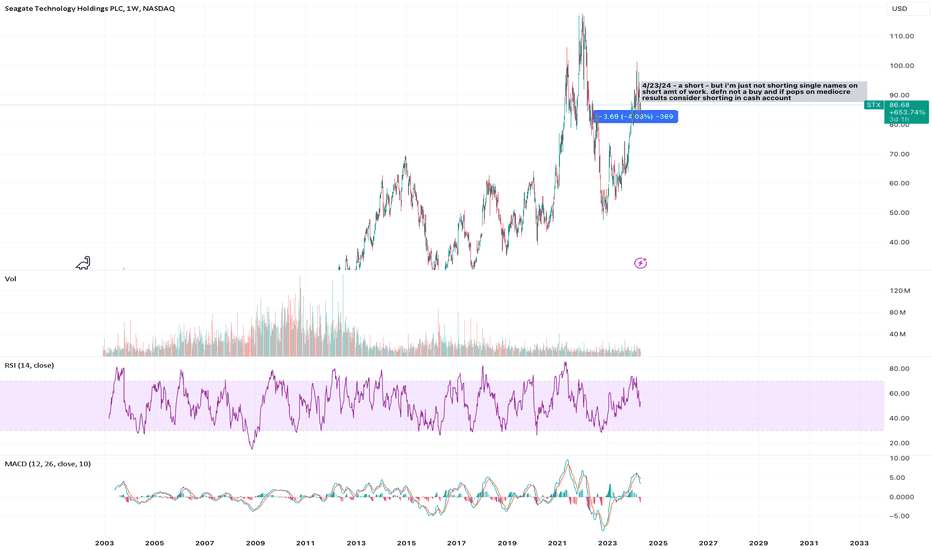932x550 pixels.
Task: Click the 10.00 MACD axis label
Action: click(x=899, y=458)
